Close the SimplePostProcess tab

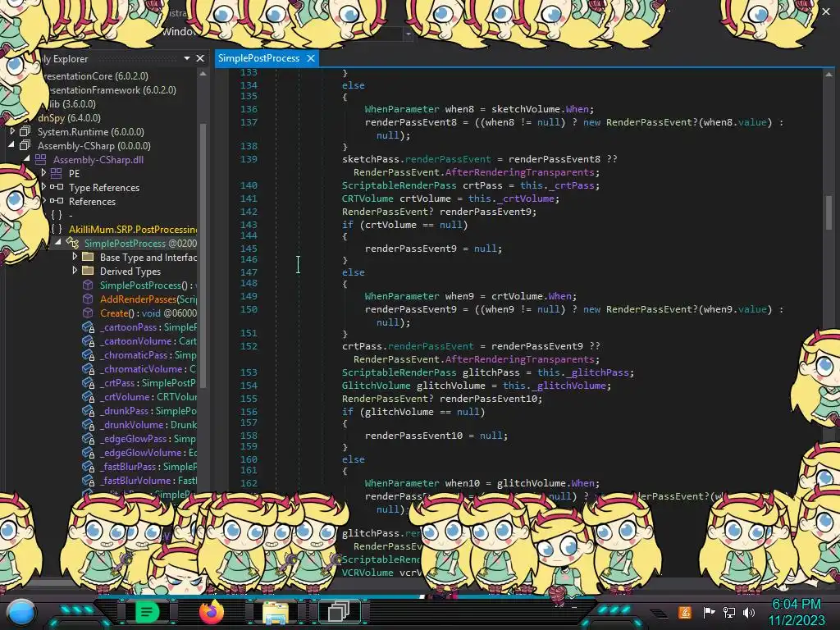tap(311, 58)
